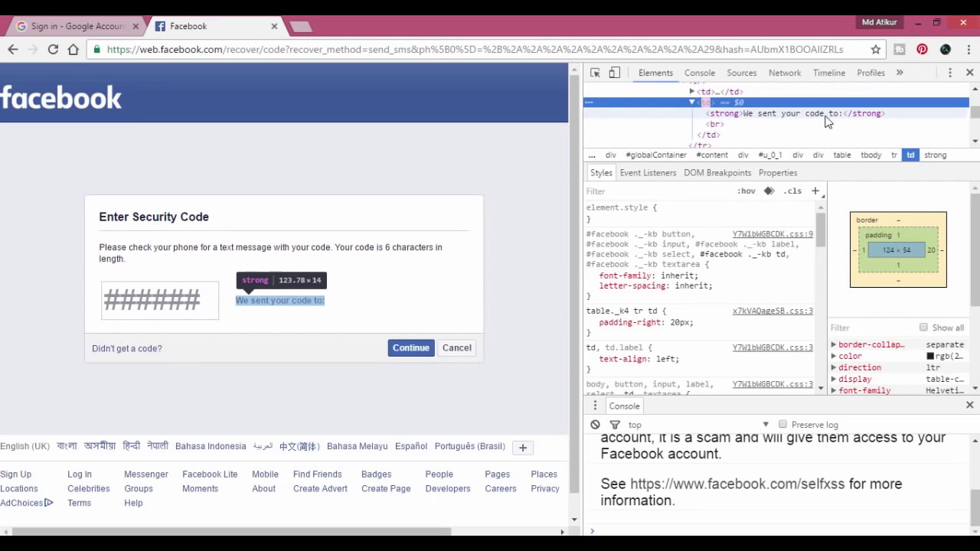Open DevTools customize three-dot menu
Image resolution: width=980 pixels, height=551 pixels.
coord(950,73)
